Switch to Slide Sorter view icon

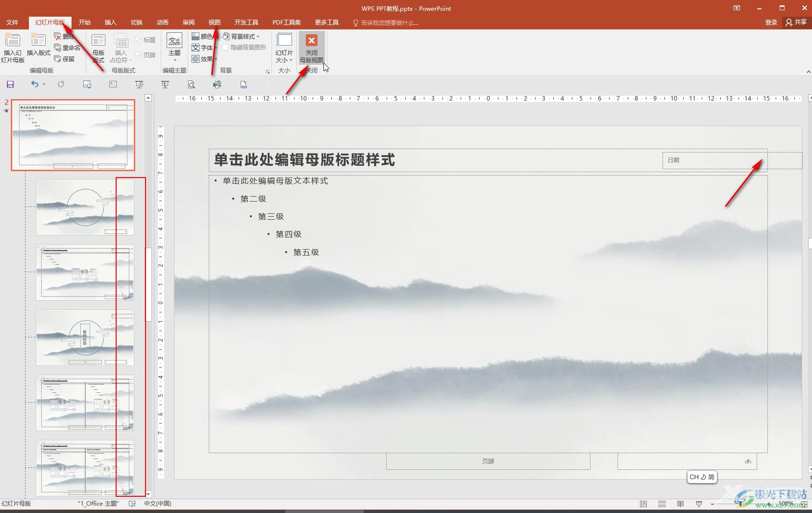pyautogui.click(x=662, y=504)
